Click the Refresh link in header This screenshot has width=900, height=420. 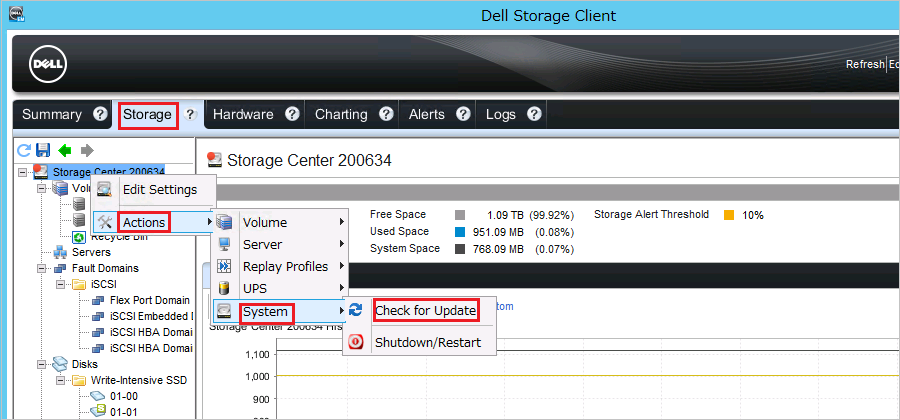pyautogui.click(x=865, y=64)
